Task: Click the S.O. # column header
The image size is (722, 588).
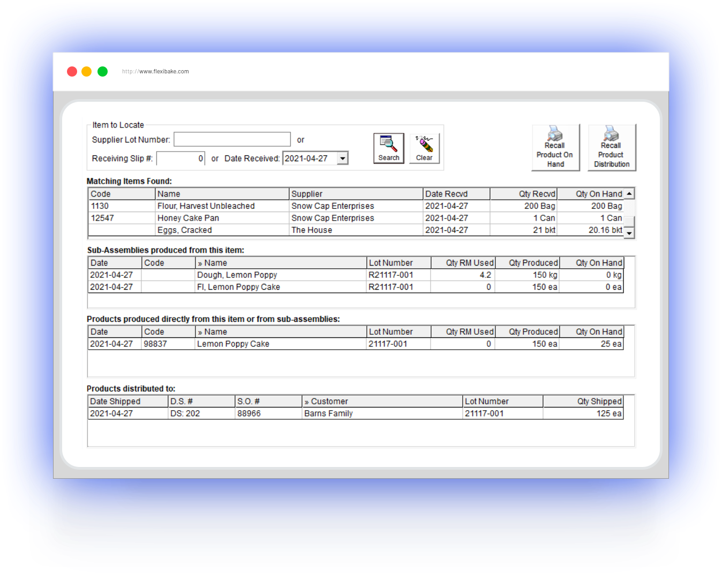Action: [269, 402]
